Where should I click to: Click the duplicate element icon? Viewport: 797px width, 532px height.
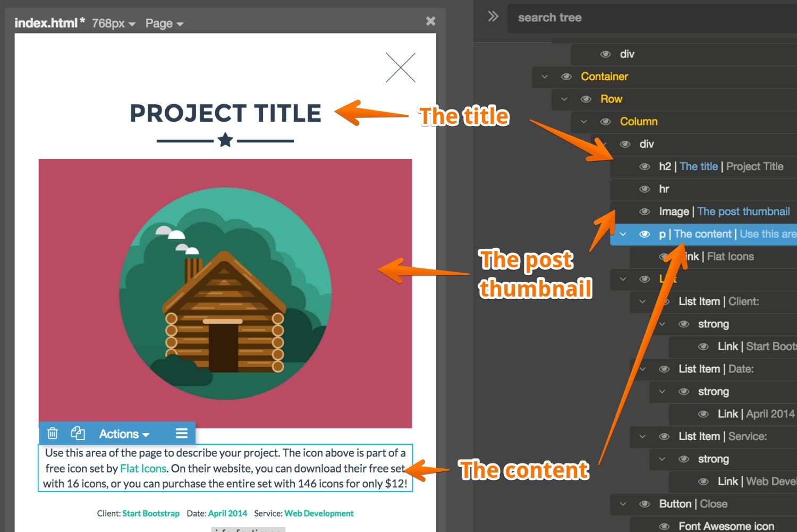(78, 433)
